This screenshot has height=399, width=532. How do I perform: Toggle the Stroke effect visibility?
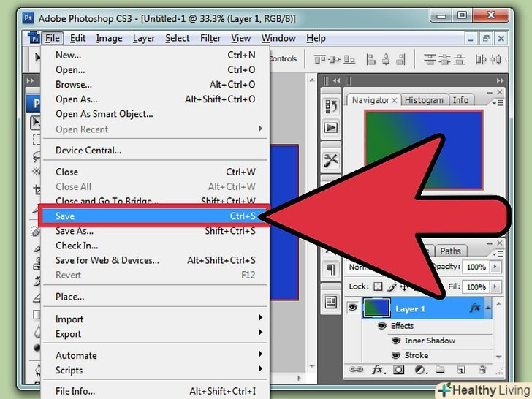point(396,355)
